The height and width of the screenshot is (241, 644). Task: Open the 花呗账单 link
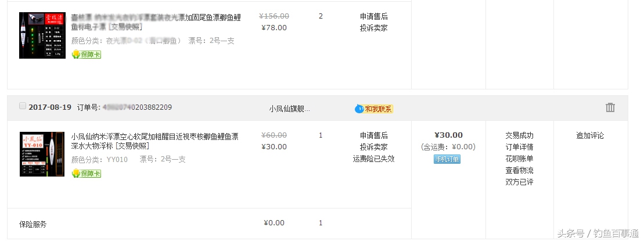click(519, 159)
